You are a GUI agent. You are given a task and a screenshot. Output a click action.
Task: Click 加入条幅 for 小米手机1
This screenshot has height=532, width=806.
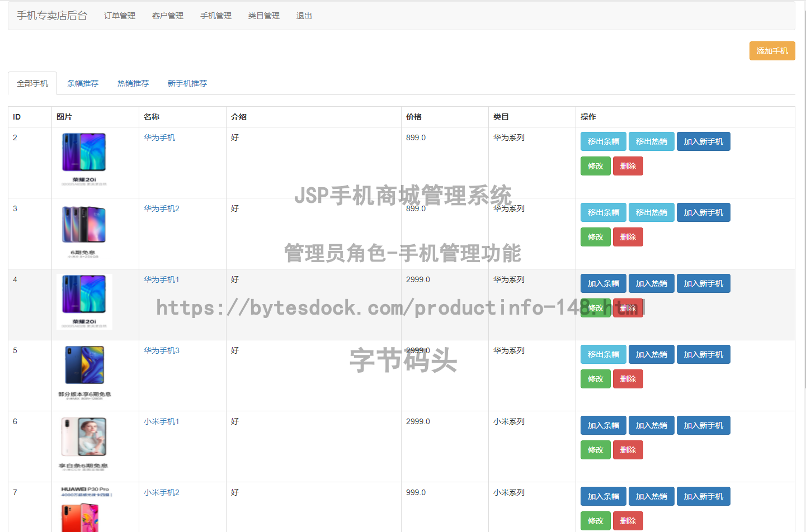click(x=604, y=425)
